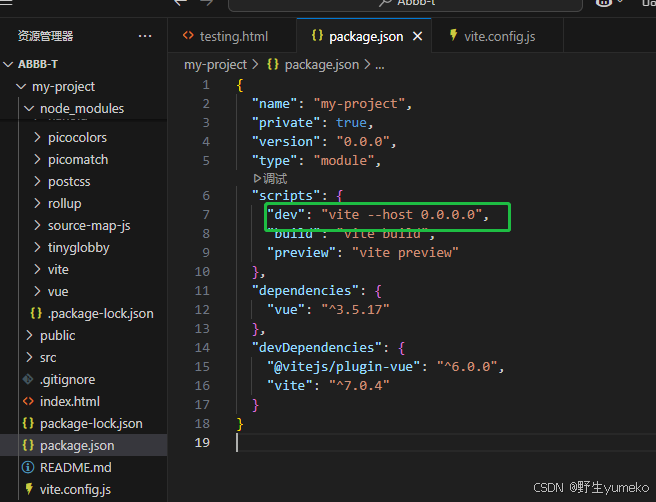Click the command center search box

[x=405, y=3]
